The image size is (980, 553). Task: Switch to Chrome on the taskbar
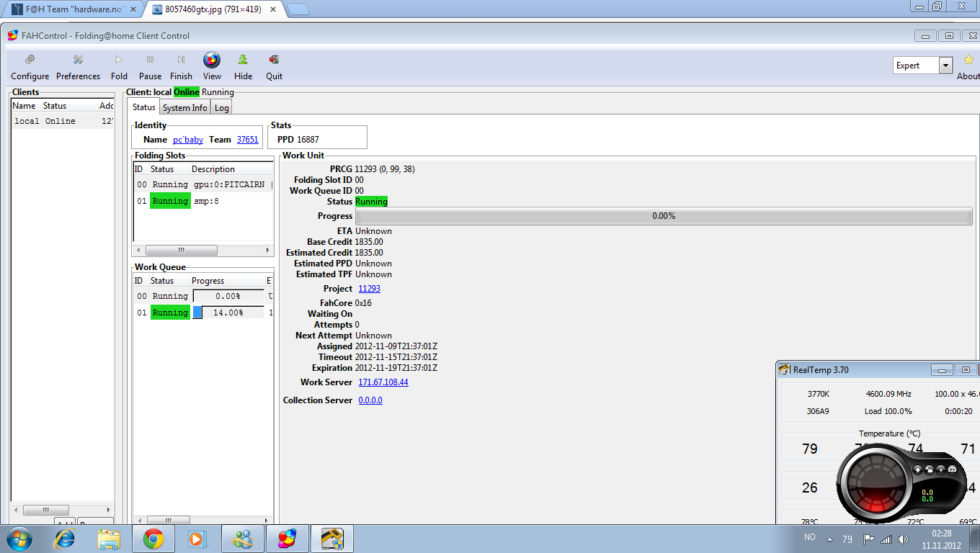pyautogui.click(x=153, y=539)
